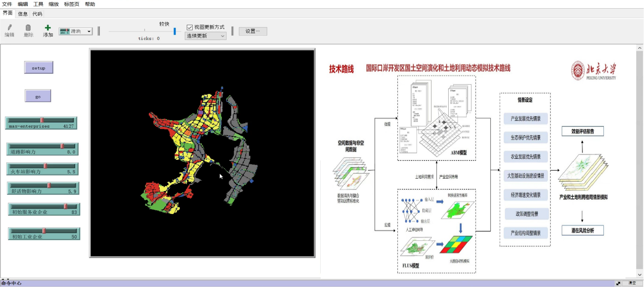Click the model speed slider handle
Viewport: 644px width, 287px height.
[x=175, y=31]
